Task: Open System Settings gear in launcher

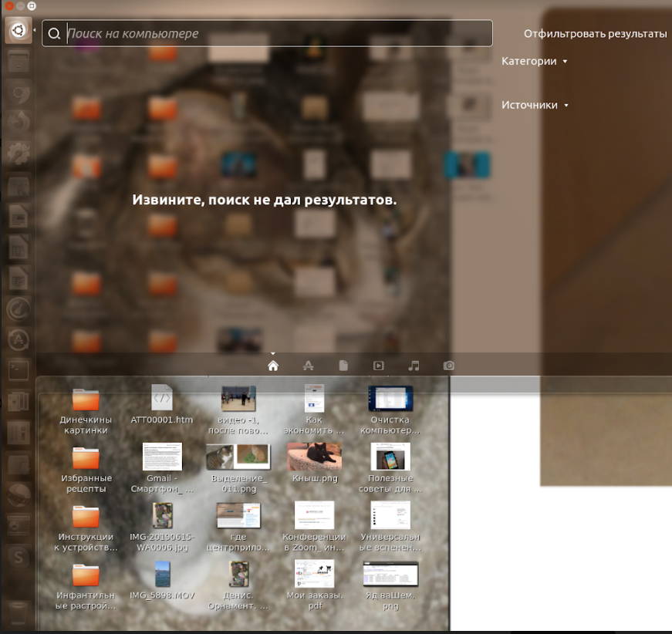Action: [18, 152]
